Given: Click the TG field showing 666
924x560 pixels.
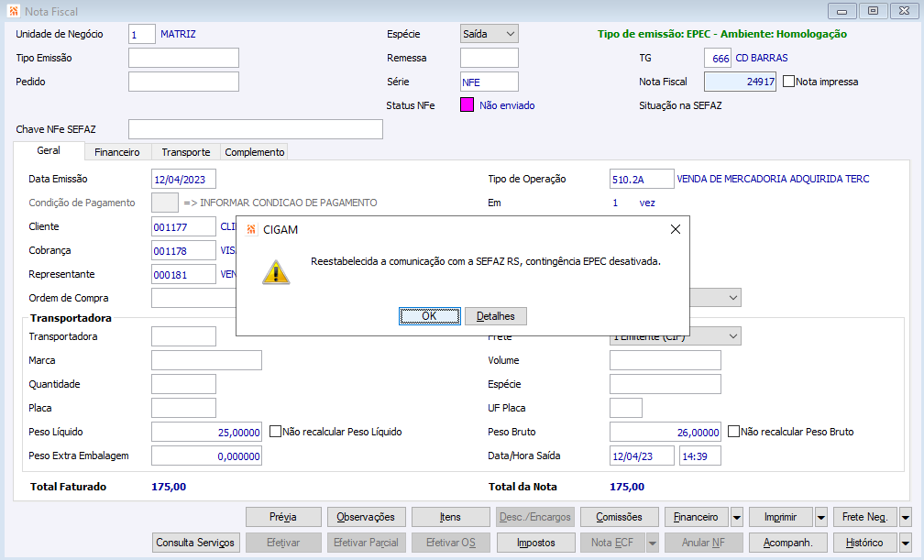Looking at the screenshot, I should (718, 58).
